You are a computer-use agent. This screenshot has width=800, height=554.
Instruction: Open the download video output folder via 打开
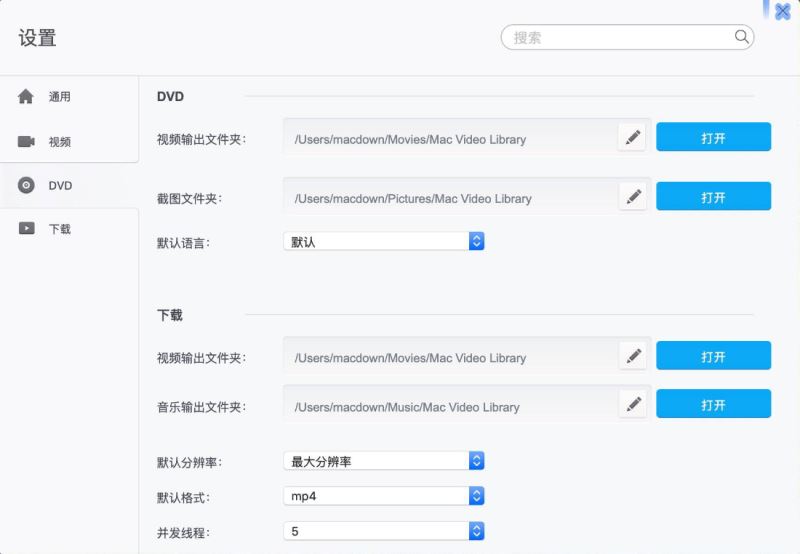(713, 356)
